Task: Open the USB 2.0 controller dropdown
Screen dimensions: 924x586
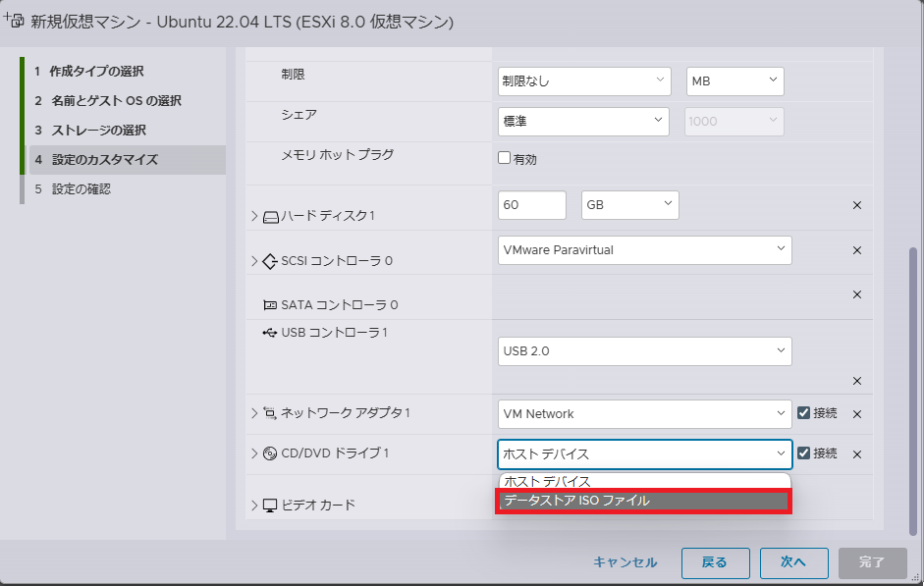Action: (644, 350)
